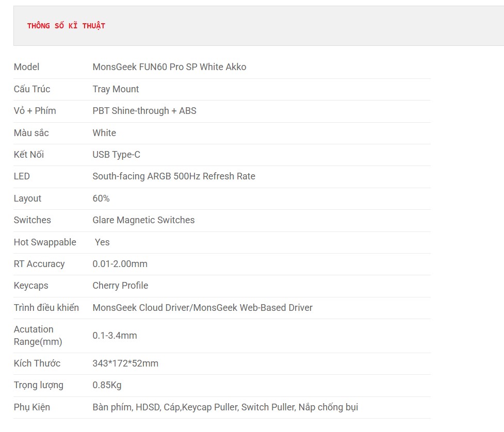
Task: Click the '0.85Kg' weight value
Action: (107, 385)
